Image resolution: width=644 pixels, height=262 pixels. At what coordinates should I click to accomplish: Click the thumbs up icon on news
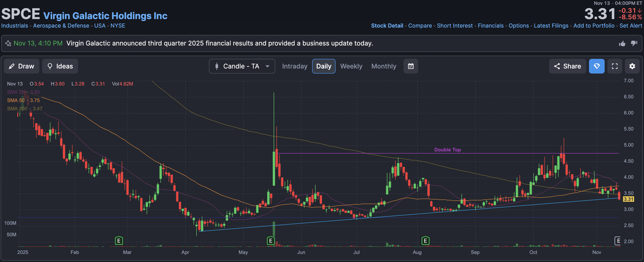click(622, 44)
